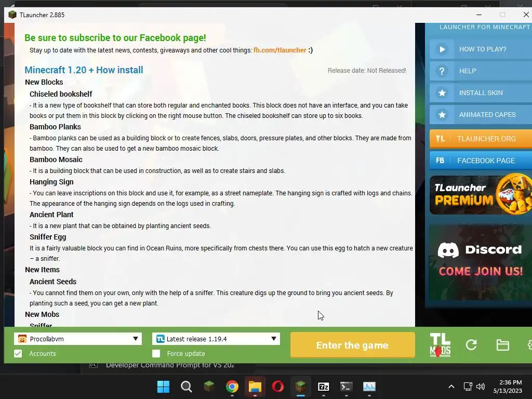This screenshot has width=532, height=399.
Task: Open the HELP menu item
Action: click(481, 71)
